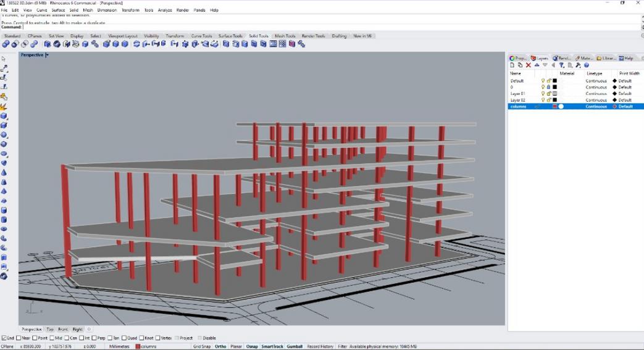
Task: Enable the Mid osnap checkbox
Action: tap(52, 338)
